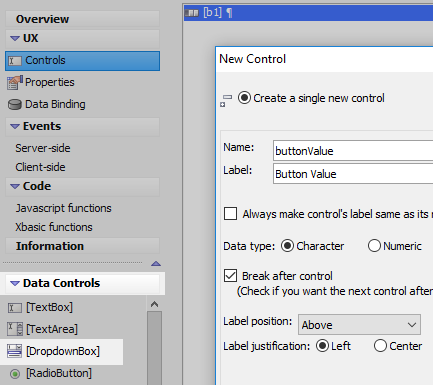Click the Label field containing Button Value

[353, 174]
